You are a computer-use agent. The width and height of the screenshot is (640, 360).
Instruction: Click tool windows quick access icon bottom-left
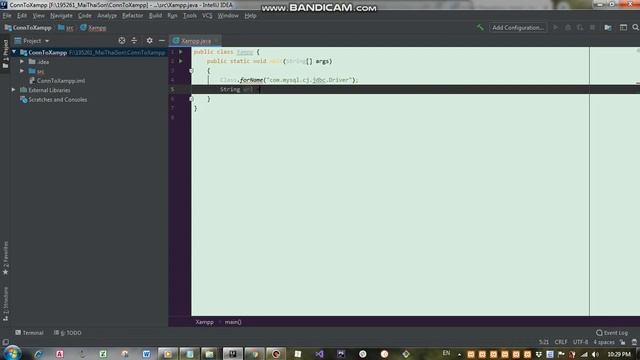tap(5, 342)
